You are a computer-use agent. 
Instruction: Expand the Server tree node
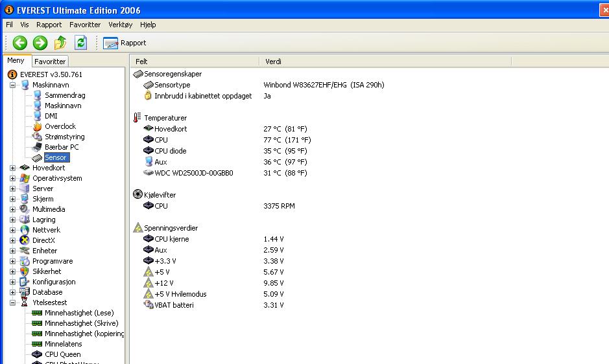12,188
